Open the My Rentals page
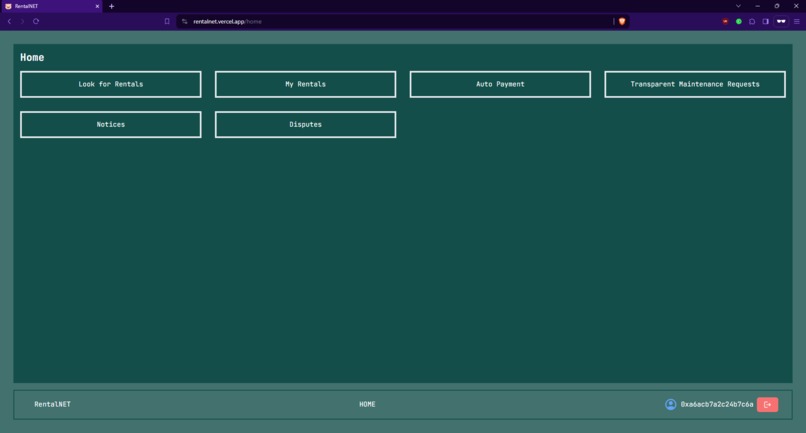This screenshot has height=433, width=806. (x=305, y=84)
